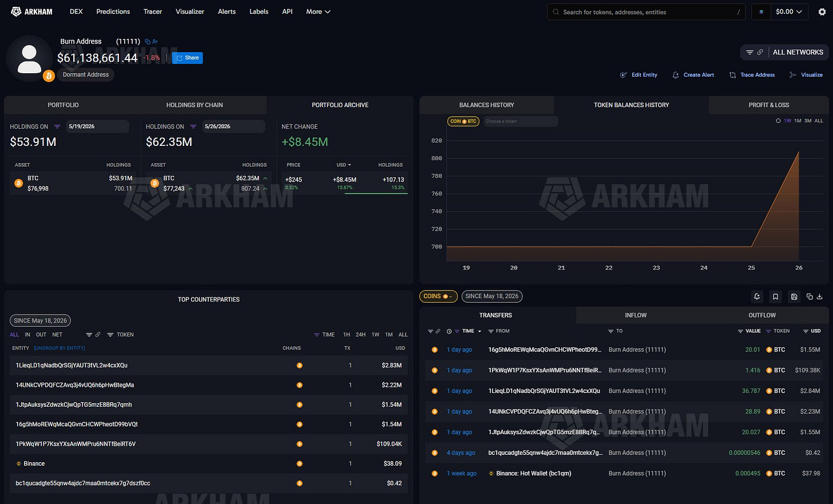Viewport: 833px width, 504px height.
Task: Select the 3M chart range
Action: point(808,121)
